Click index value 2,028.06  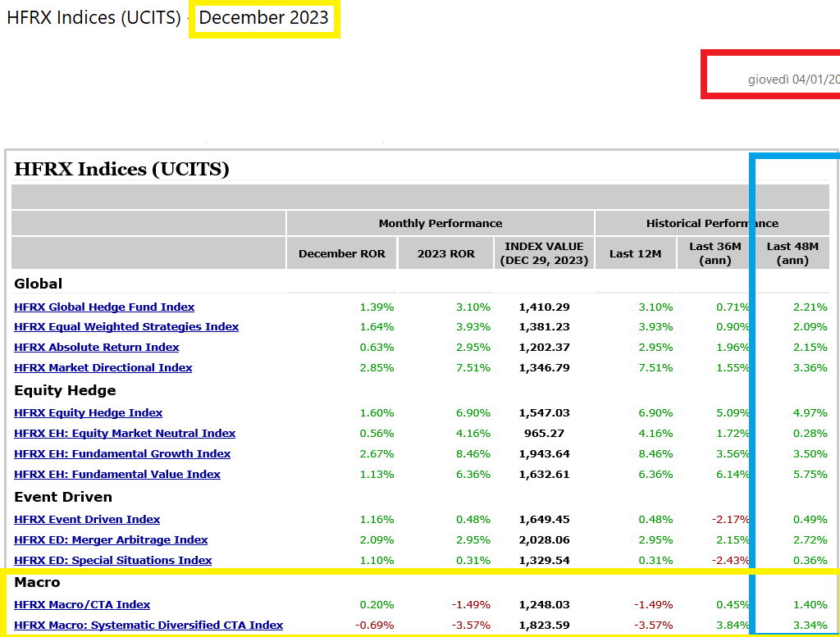(x=544, y=540)
